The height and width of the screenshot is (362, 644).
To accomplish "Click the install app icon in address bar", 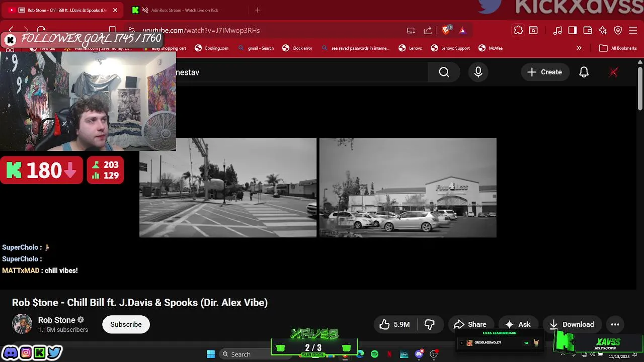I will tap(411, 30).
